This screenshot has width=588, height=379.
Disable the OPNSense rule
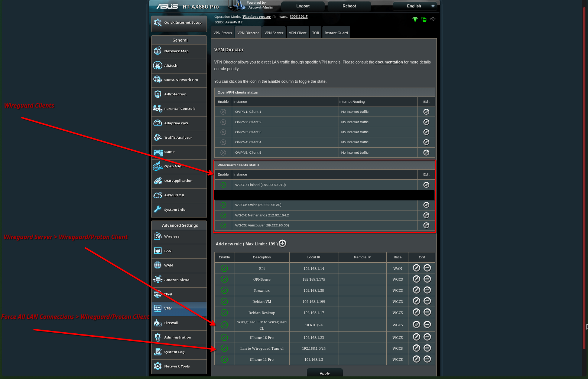point(224,279)
